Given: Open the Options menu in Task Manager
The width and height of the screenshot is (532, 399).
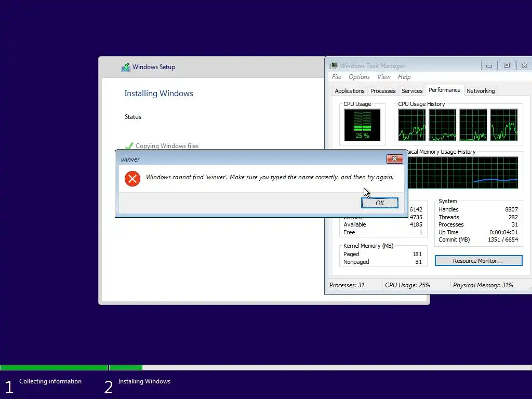Looking at the screenshot, I should [x=359, y=77].
